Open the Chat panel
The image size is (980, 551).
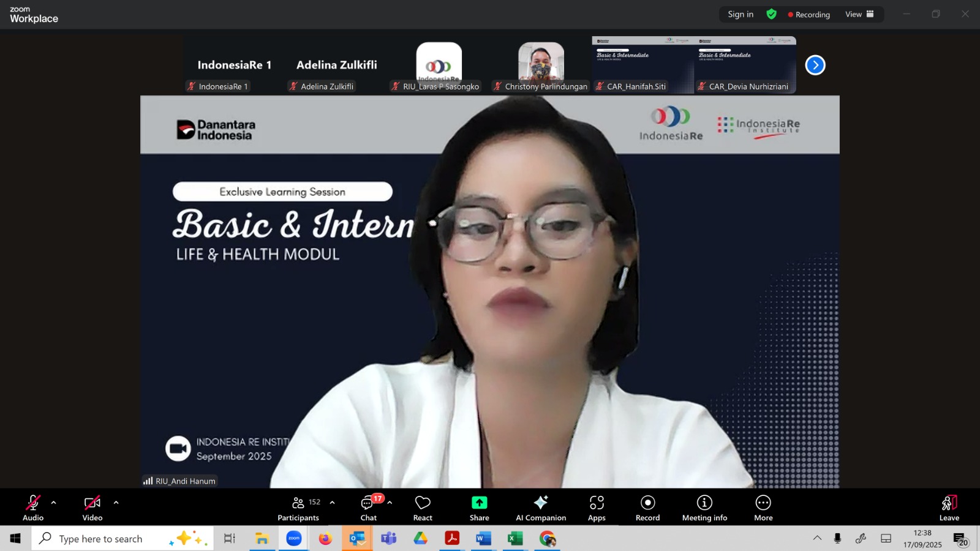coord(368,508)
